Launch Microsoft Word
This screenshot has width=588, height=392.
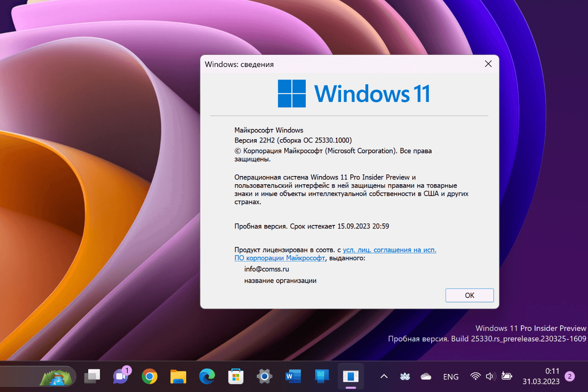point(292,376)
